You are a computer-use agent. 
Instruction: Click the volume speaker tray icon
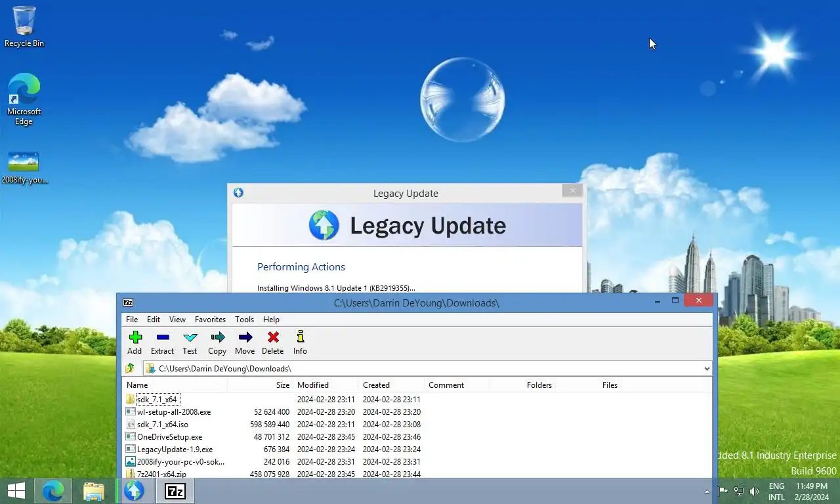(x=754, y=491)
